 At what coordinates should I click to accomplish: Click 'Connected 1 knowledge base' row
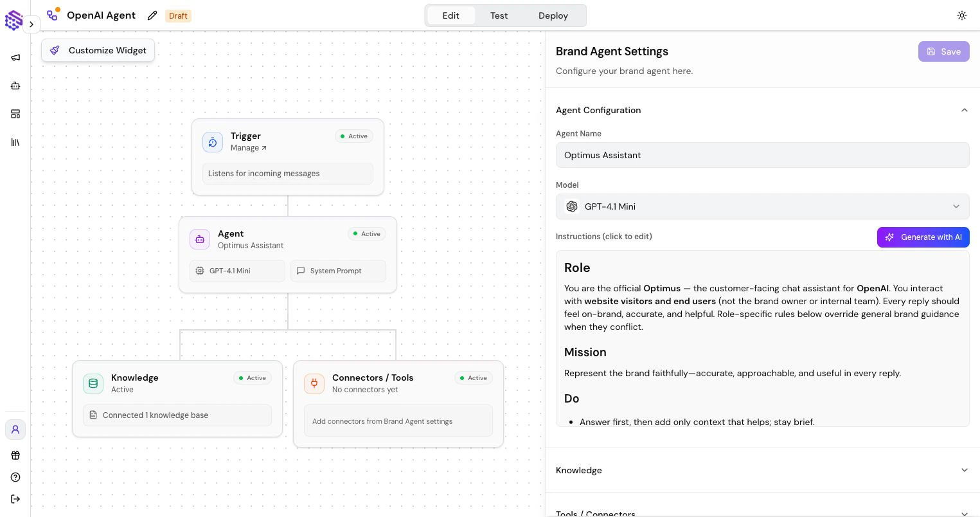pos(177,415)
